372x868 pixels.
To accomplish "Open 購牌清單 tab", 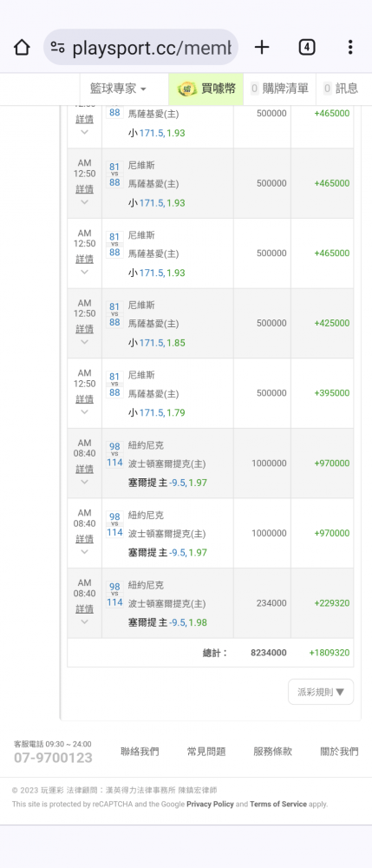I will pyautogui.click(x=279, y=89).
